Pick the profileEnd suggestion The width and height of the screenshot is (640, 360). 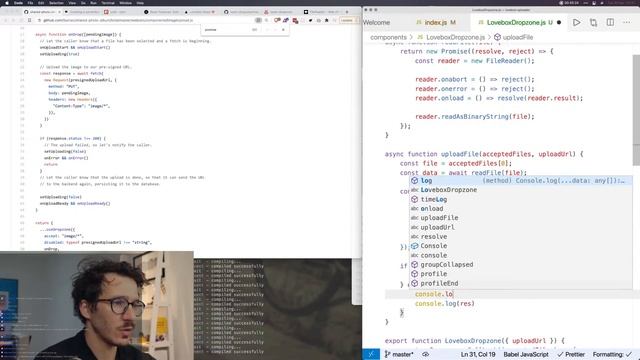pyautogui.click(x=521, y=283)
